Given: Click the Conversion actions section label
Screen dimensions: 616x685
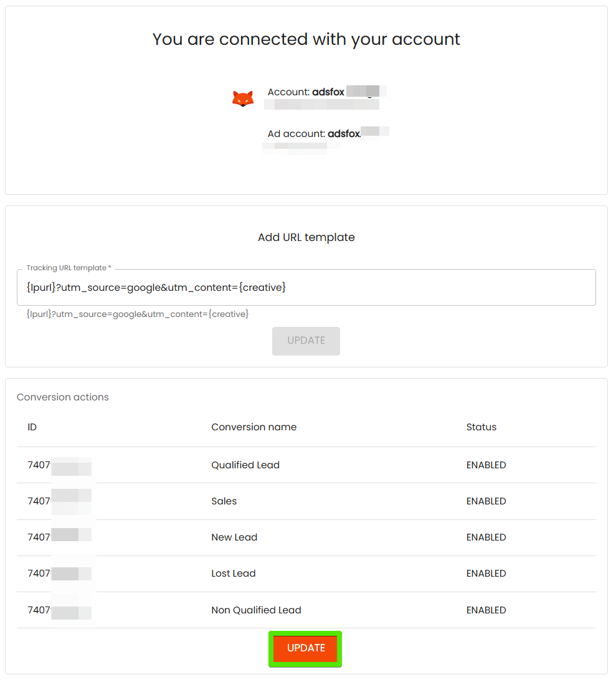Looking at the screenshot, I should click(63, 397).
